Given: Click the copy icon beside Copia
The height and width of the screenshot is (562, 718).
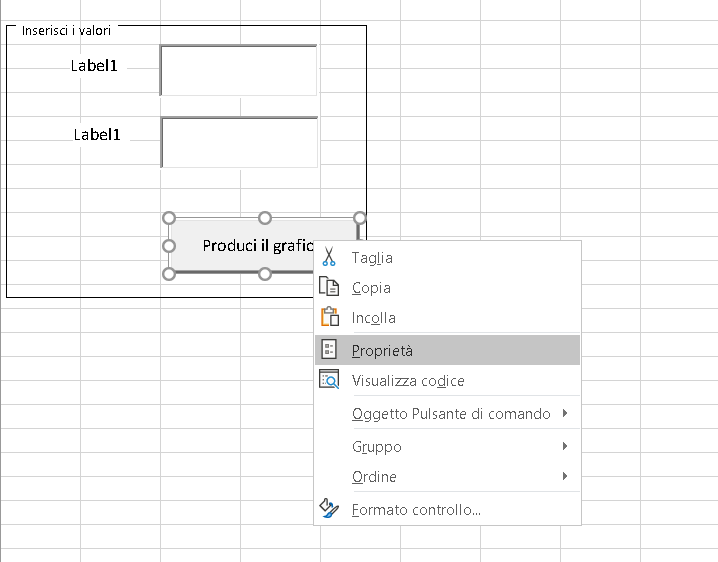Looking at the screenshot, I should 329,287.
